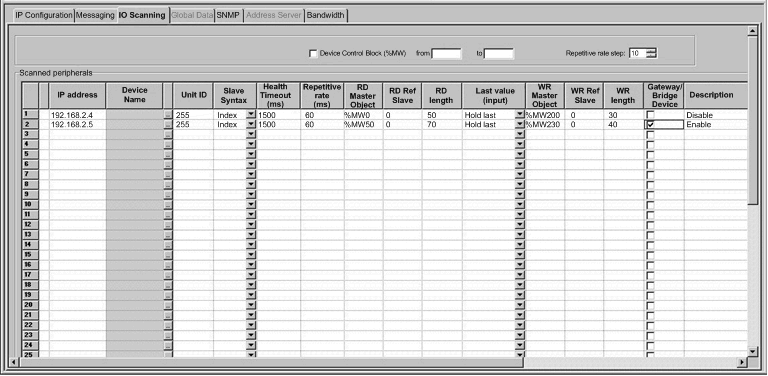This screenshot has height=376, width=768.
Task: Click the Device Control Block 'to' field
Action: tap(499, 53)
